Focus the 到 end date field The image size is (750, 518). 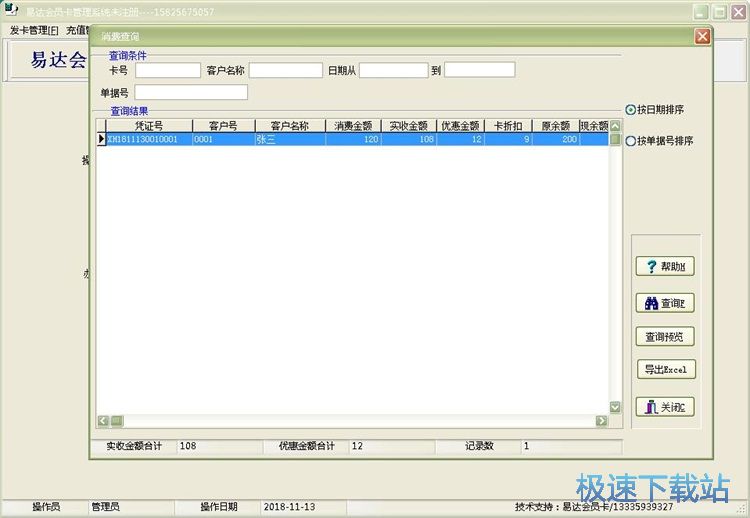(x=479, y=69)
